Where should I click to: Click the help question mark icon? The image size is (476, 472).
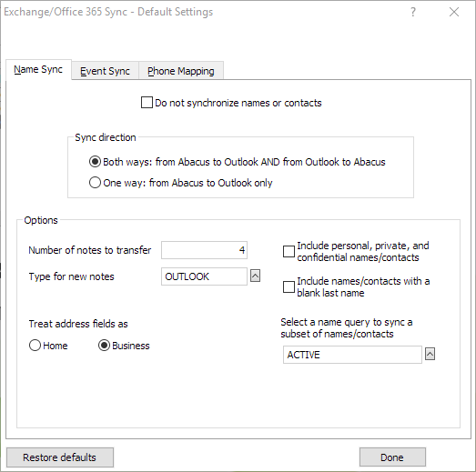tap(413, 12)
